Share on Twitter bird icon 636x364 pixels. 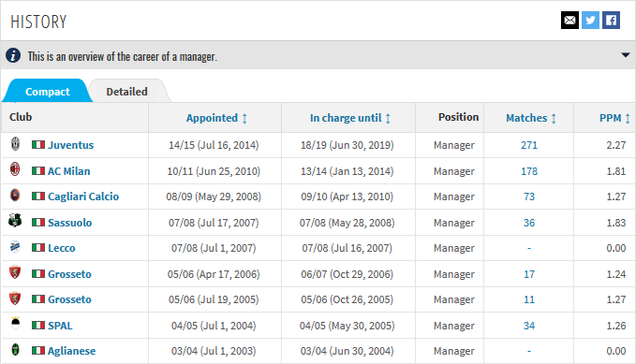590,21
